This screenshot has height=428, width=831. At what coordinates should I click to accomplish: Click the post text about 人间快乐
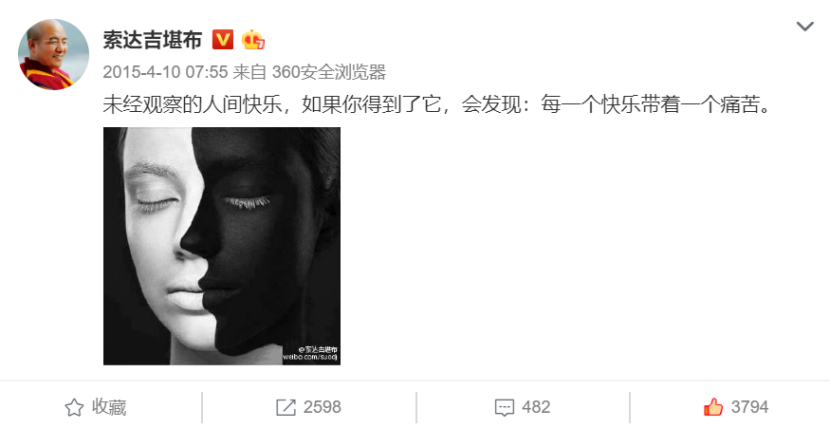point(437,105)
